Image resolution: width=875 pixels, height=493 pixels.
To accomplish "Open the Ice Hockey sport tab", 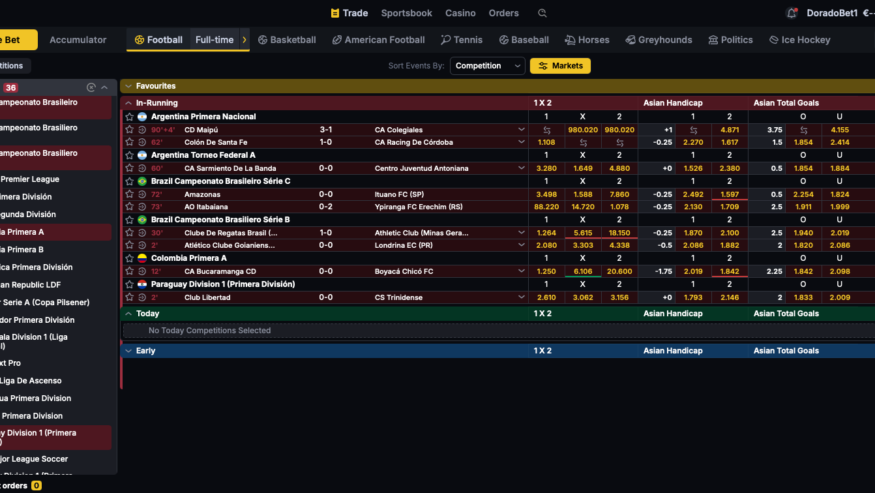I will click(x=799, y=40).
